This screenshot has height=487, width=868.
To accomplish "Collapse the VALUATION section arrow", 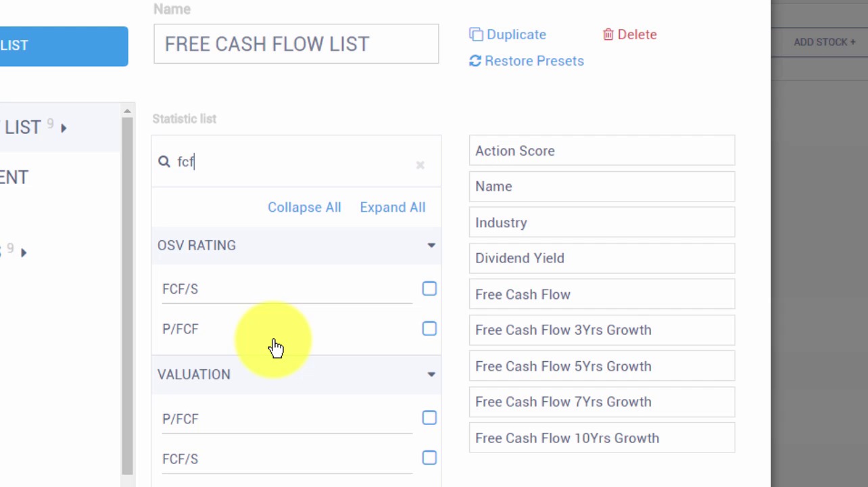I will click(431, 374).
